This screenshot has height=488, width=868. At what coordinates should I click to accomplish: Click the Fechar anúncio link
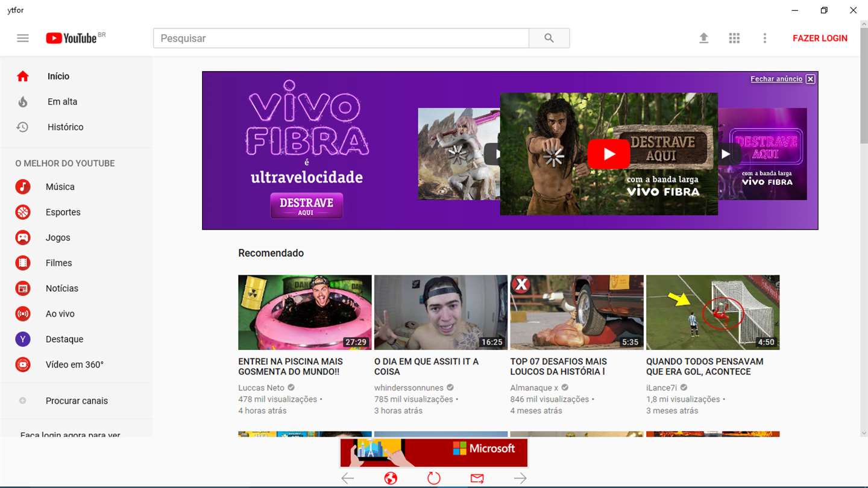point(776,79)
